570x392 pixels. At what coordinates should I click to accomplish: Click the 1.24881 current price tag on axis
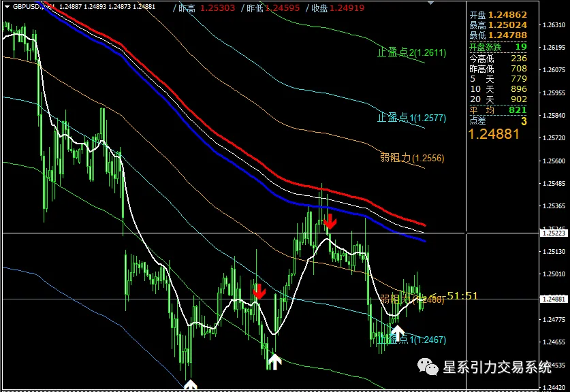(554, 299)
